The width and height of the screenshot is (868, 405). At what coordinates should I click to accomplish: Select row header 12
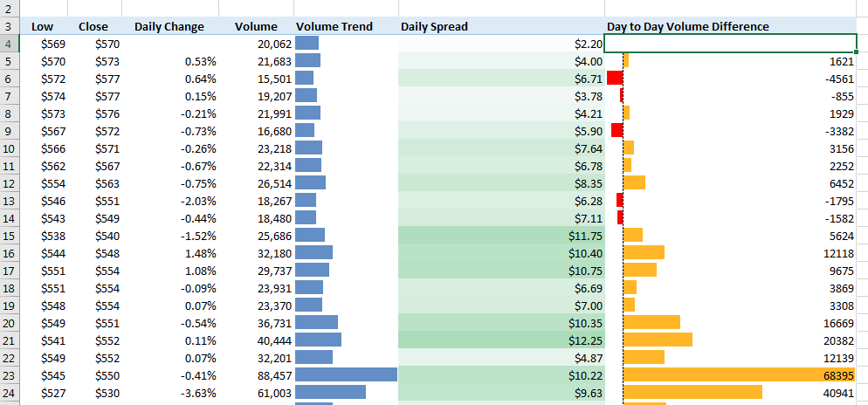[x=10, y=183]
